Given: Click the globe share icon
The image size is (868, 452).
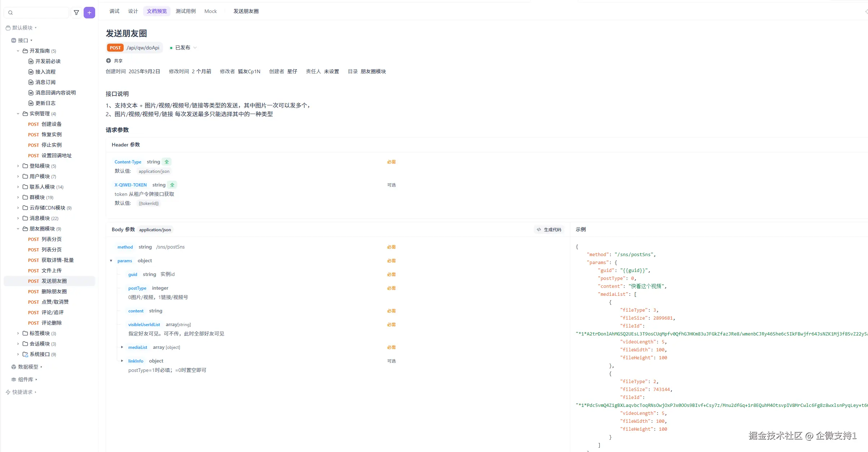Looking at the screenshot, I should [x=108, y=61].
